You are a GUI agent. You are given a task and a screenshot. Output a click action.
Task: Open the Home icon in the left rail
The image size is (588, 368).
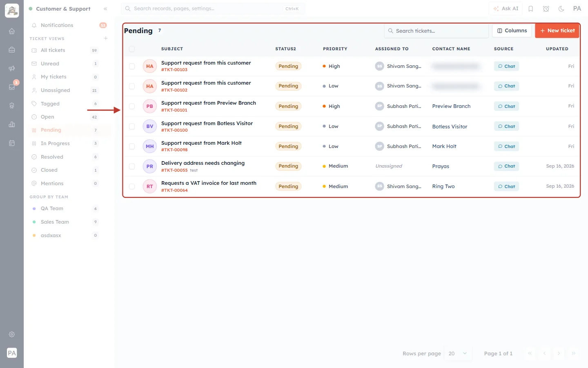click(12, 31)
